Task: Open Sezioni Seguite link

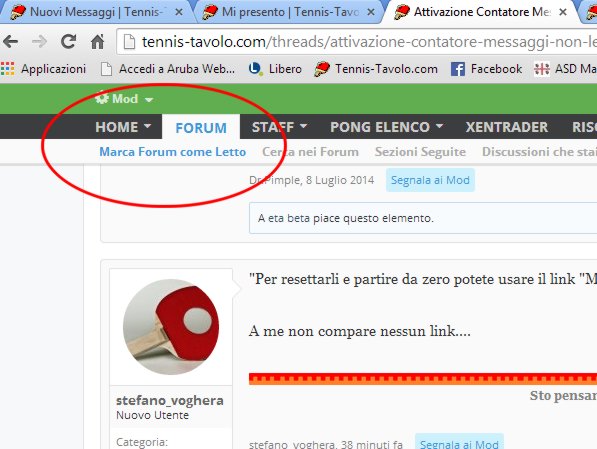Action: tap(420, 152)
